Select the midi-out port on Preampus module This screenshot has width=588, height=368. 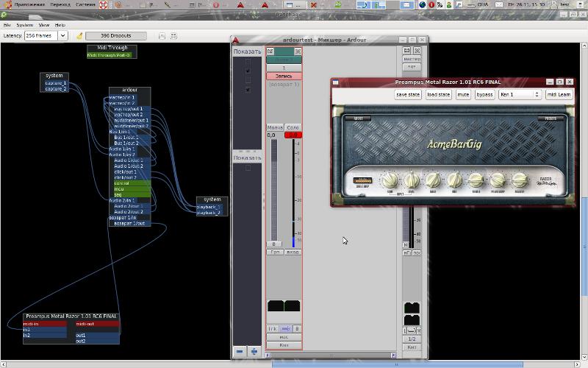pos(98,324)
